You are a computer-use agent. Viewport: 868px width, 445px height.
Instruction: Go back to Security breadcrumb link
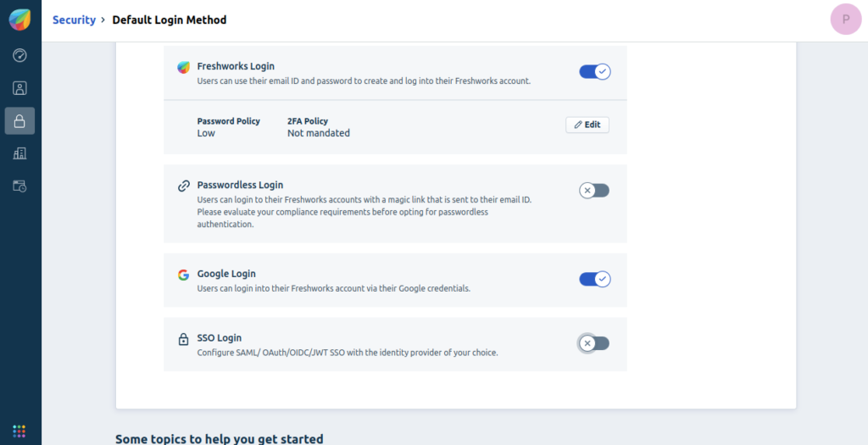coord(75,20)
